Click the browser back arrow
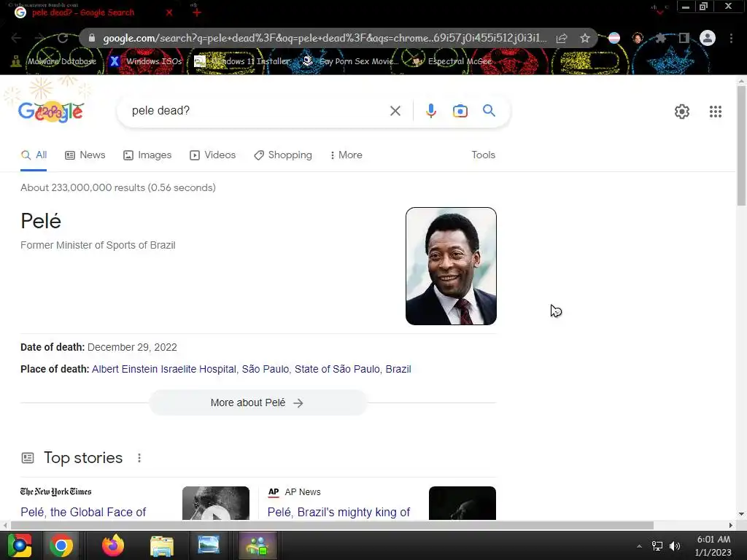 coord(16,38)
